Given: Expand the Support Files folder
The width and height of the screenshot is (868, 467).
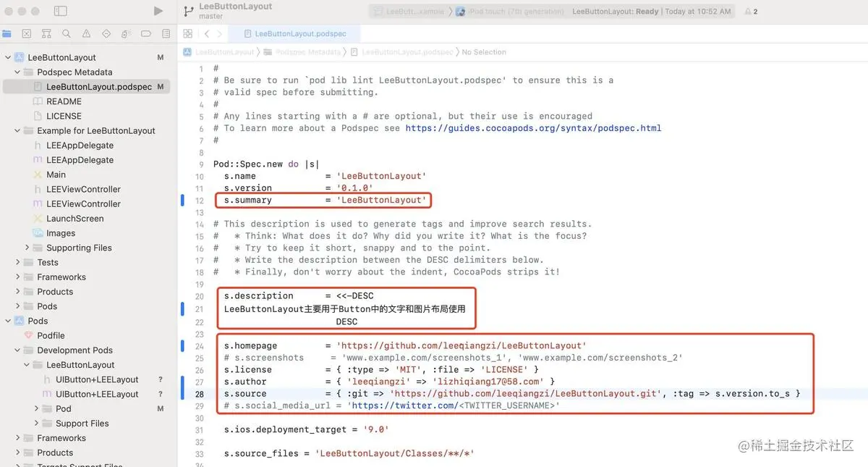Looking at the screenshot, I should [x=37, y=424].
